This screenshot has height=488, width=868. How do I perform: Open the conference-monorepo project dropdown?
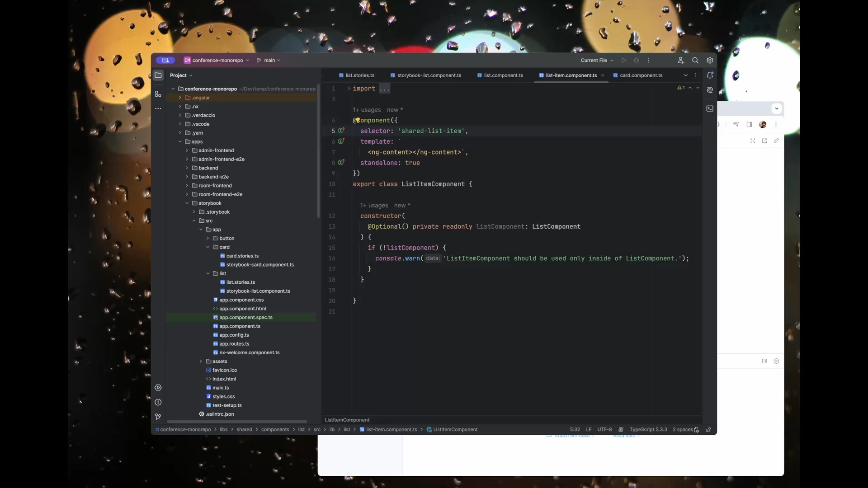coord(216,60)
